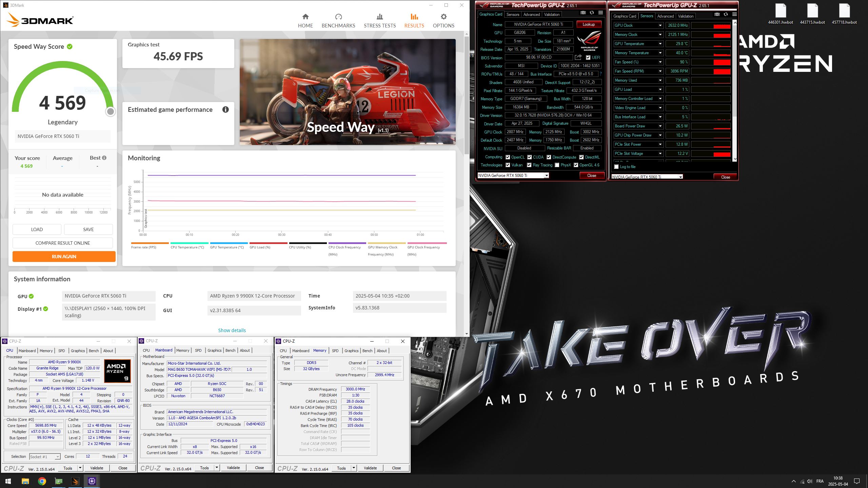Open desktop file 457718.hwbot

(844, 14)
